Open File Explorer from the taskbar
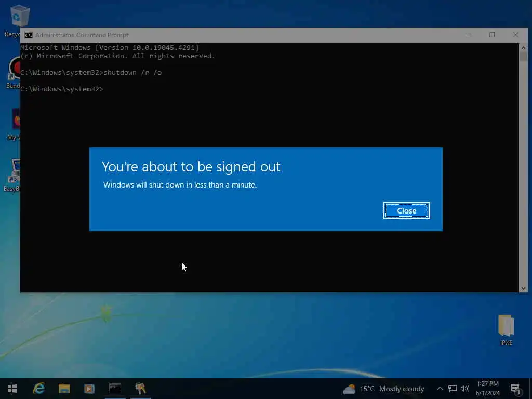 coord(64,389)
